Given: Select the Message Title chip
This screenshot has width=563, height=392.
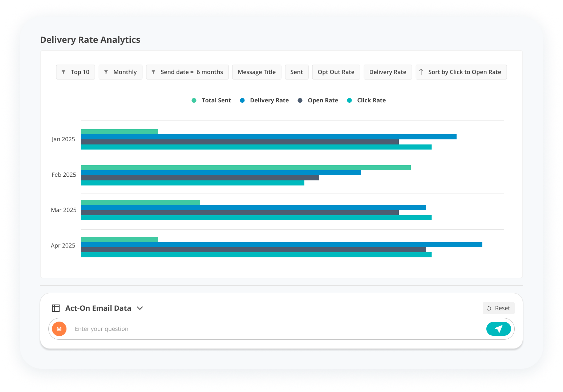Looking at the screenshot, I should 256,72.
